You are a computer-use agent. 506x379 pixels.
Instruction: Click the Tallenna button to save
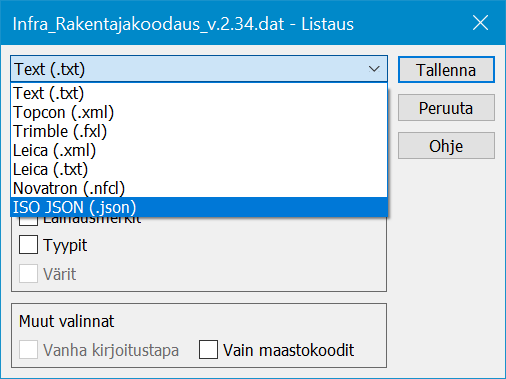[446, 70]
